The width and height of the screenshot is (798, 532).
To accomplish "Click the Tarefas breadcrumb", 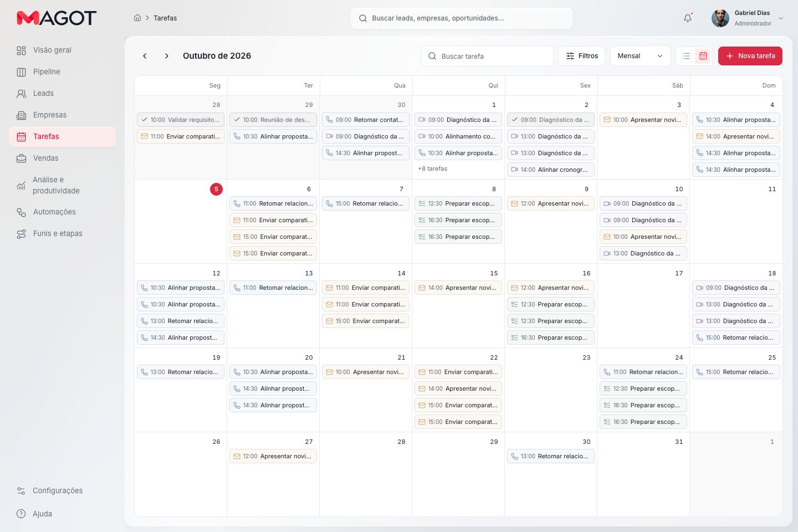I will [165, 18].
